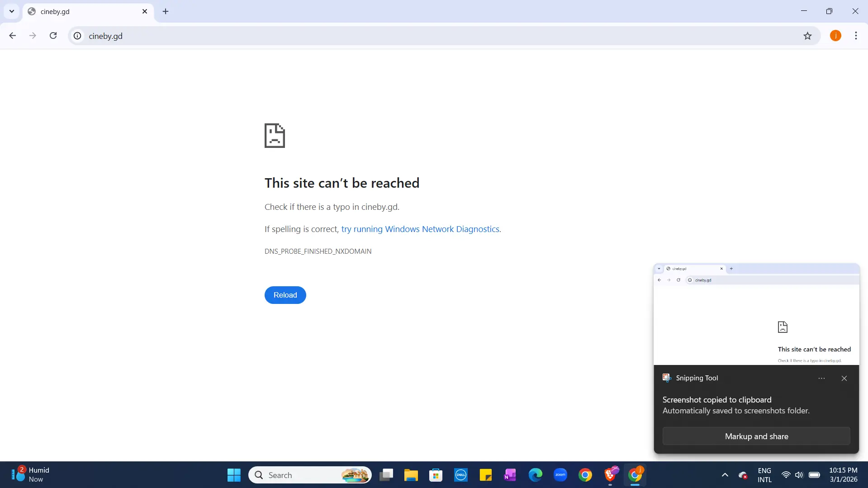
Task: Open the Chrome profile avatar
Action: coord(835,36)
